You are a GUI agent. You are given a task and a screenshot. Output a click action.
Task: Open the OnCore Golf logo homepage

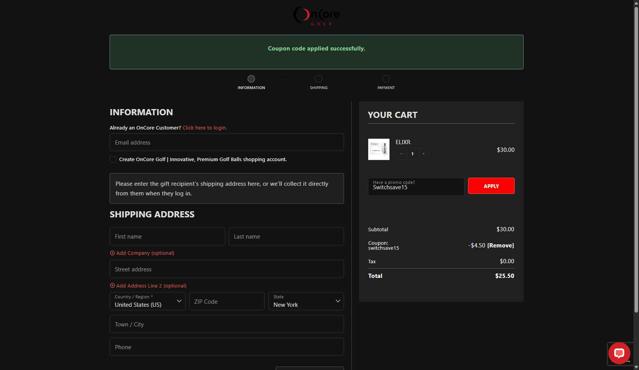point(317,16)
